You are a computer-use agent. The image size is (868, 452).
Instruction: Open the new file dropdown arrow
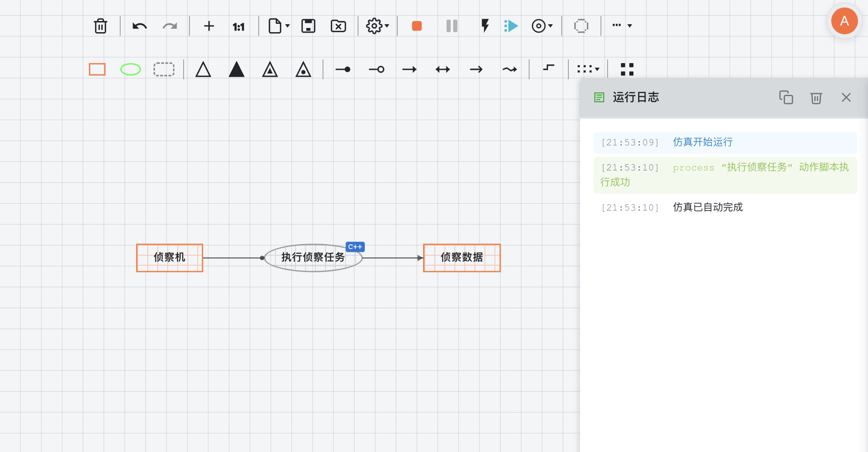click(287, 26)
